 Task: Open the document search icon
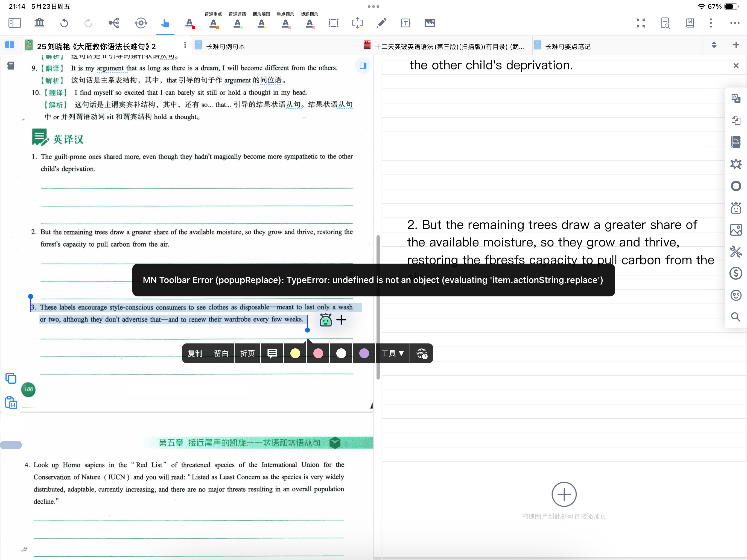point(665,23)
